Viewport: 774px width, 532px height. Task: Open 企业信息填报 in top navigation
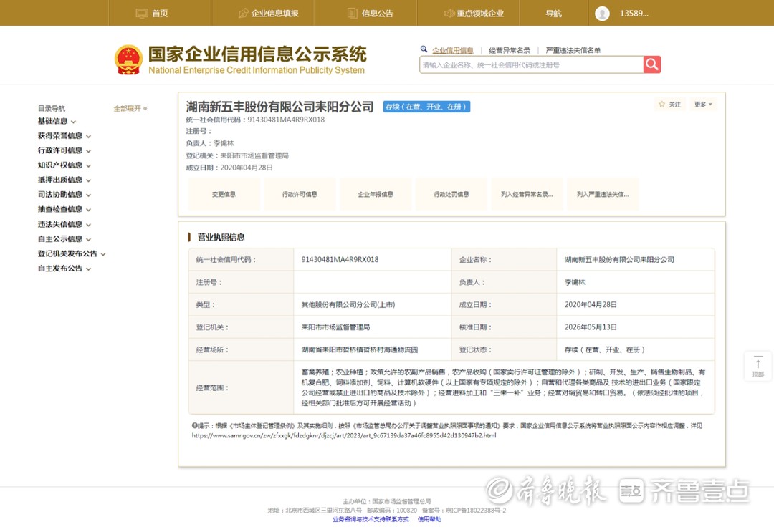click(x=275, y=14)
